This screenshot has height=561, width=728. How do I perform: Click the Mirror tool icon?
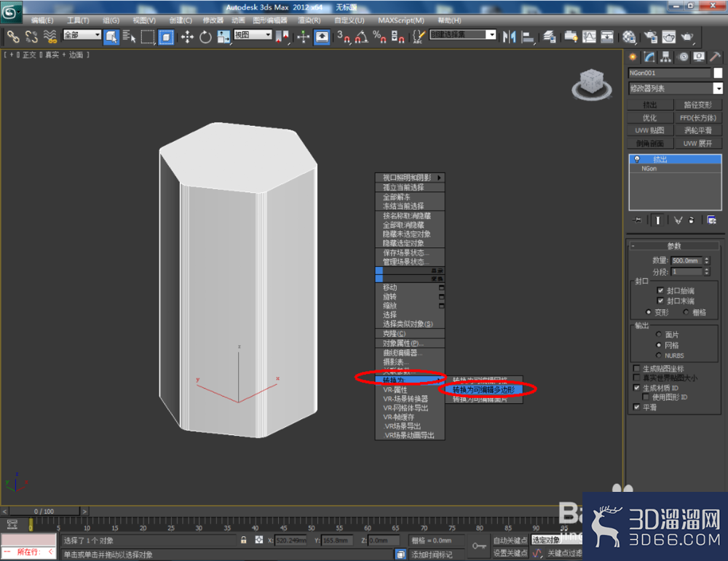[510, 36]
